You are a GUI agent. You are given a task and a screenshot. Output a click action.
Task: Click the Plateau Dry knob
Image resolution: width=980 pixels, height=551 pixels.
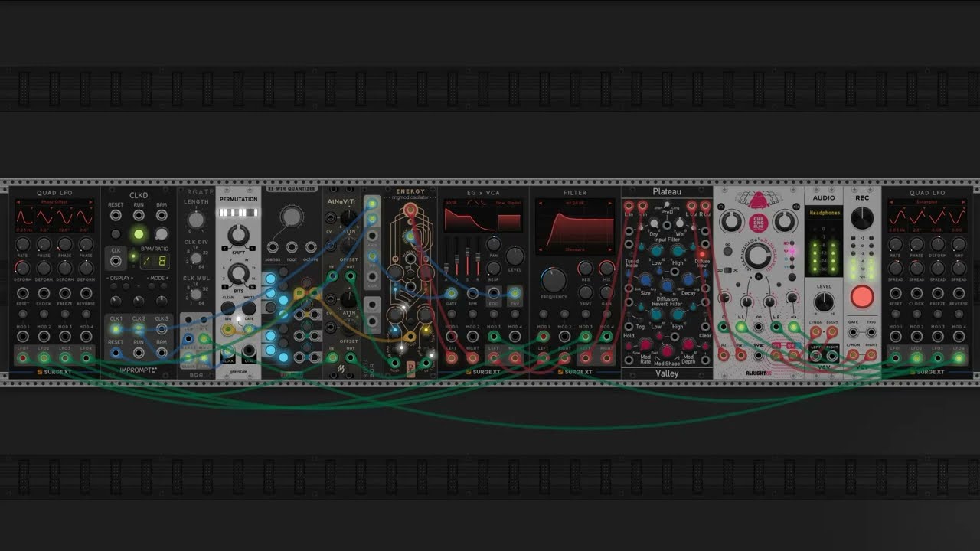[x=653, y=223]
